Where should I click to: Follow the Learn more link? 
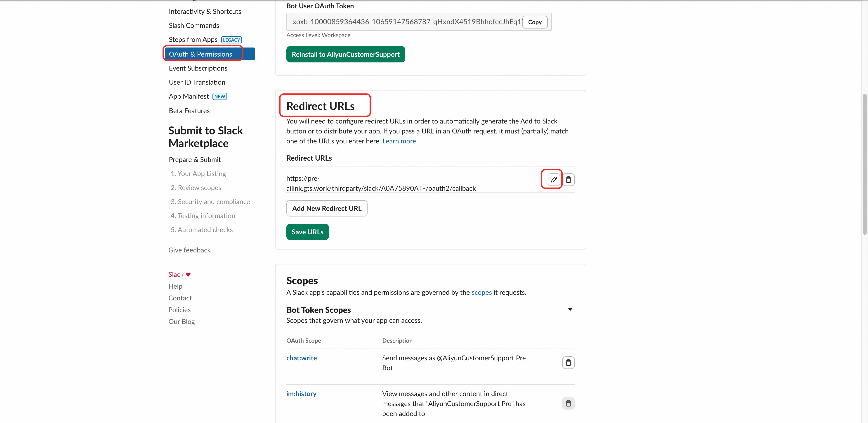pos(400,141)
